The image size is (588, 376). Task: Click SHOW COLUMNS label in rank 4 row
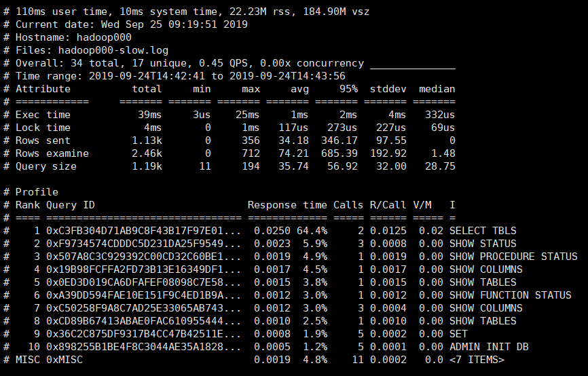tap(486, 269)
